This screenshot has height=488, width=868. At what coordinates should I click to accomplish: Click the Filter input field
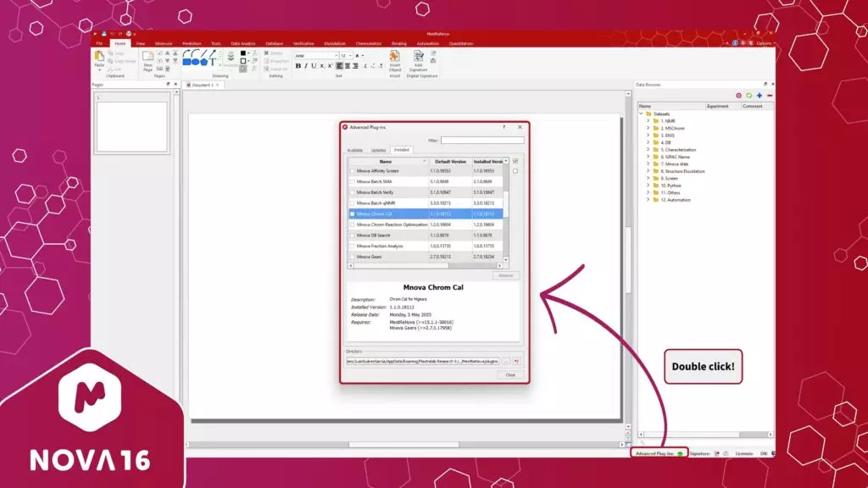[482, 140]
